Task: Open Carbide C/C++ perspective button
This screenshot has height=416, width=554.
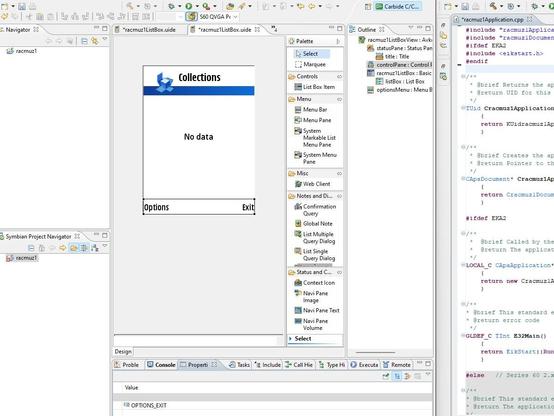Action: (398, 6)
